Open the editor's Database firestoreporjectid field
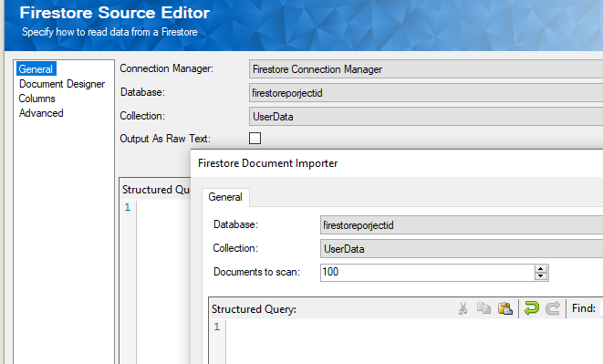 (x=426, y=93)
